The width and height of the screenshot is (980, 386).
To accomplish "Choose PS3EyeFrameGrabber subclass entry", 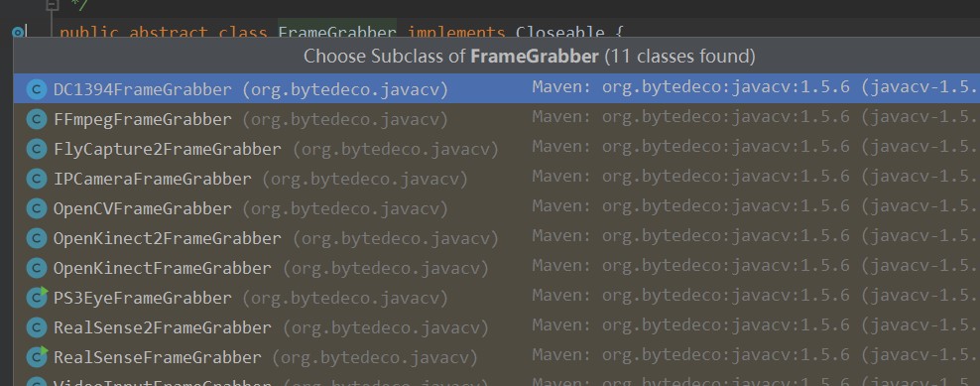I will tap(497, 298).
